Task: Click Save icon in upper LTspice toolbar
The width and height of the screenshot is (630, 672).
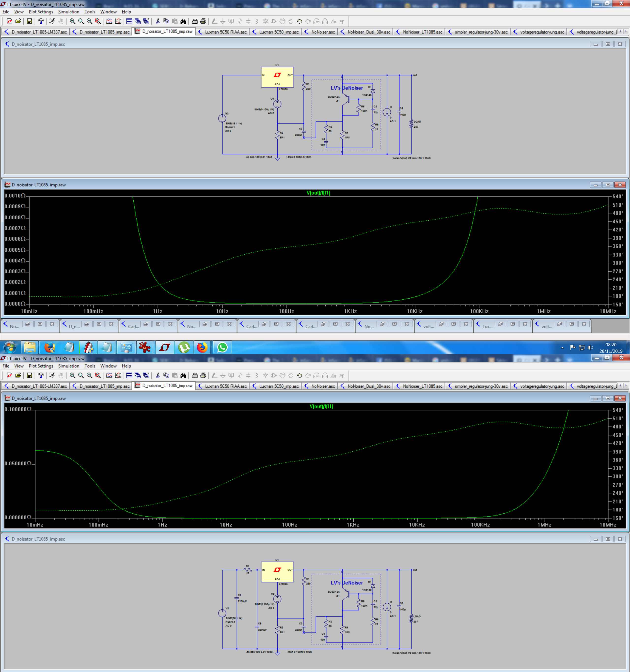Action: (30, 21)
